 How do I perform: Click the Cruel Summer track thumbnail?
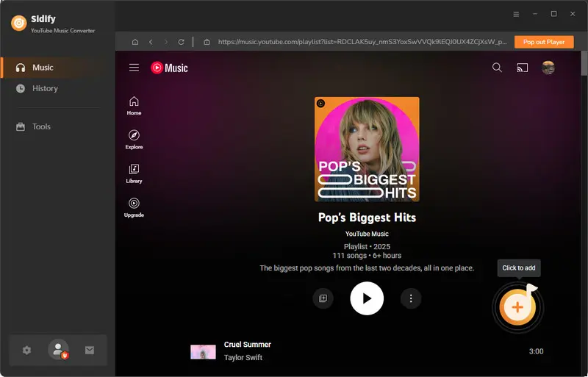pos(203,352)
